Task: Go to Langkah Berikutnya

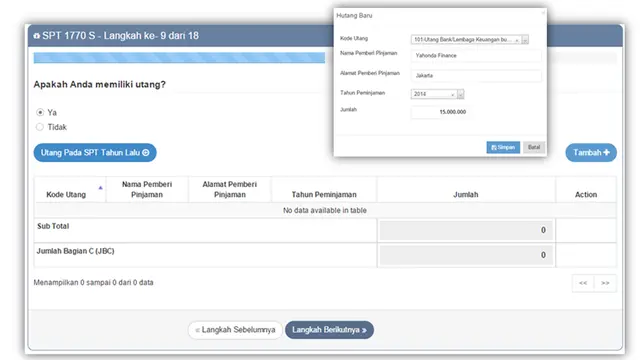Action: click(x=329, y=330)
